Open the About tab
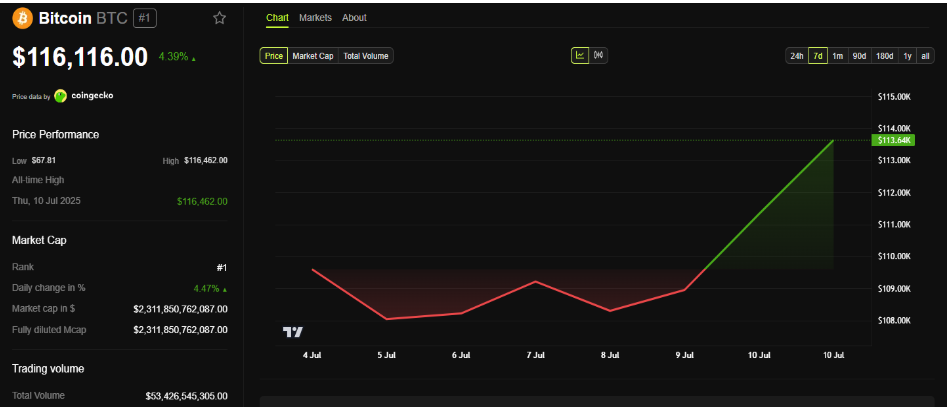 (x=354, y=18)
